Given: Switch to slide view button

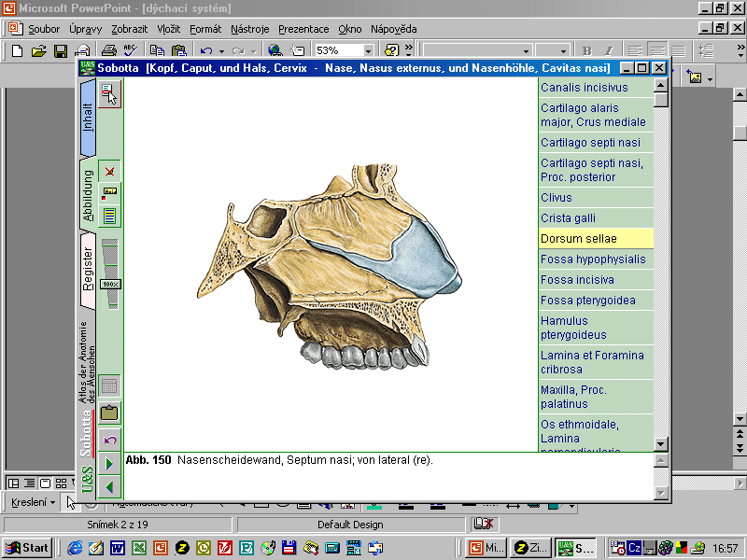Looking at the screenshot, I should pyautogui.click(x=45, y=483).
